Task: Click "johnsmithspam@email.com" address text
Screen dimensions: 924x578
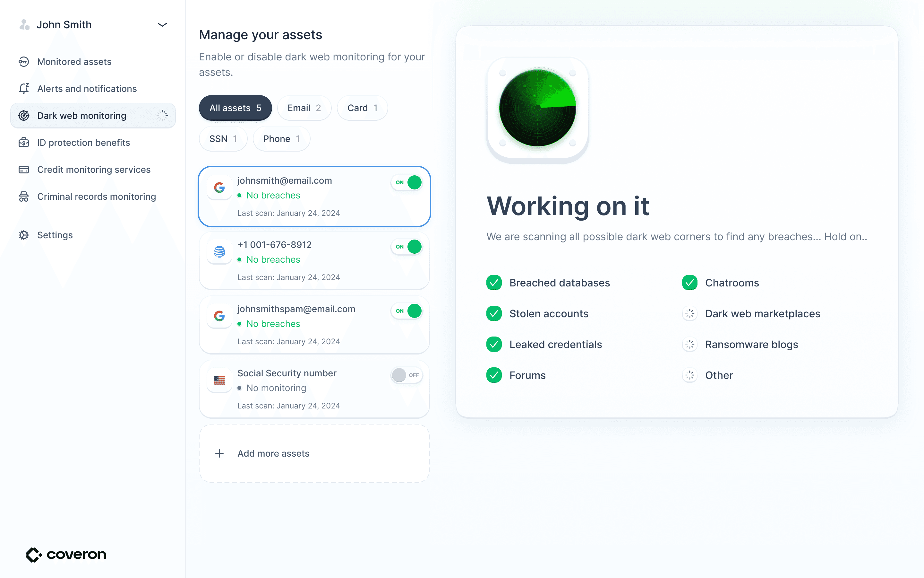Action: click(296, 309)
